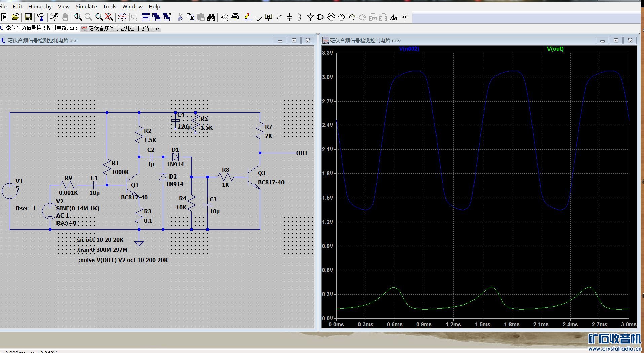
Task: Click the V(out) trace label
Action: tap(555, 49)
